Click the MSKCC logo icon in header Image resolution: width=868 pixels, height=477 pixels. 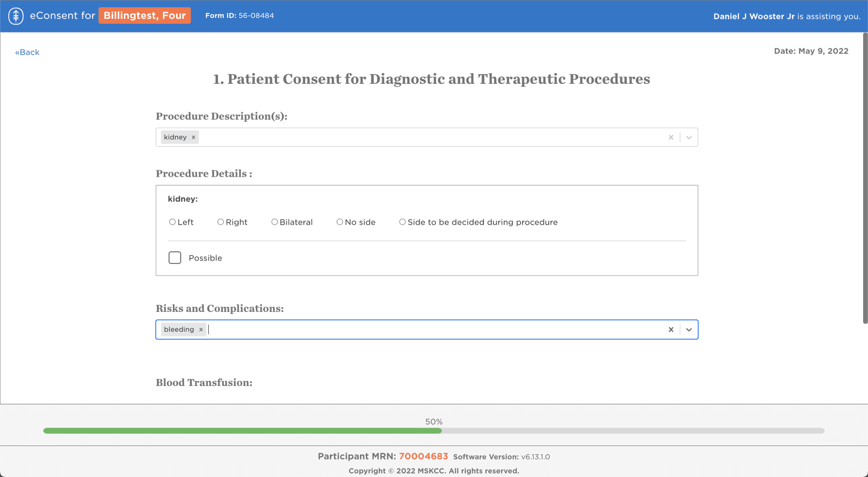tap(16, 16)
